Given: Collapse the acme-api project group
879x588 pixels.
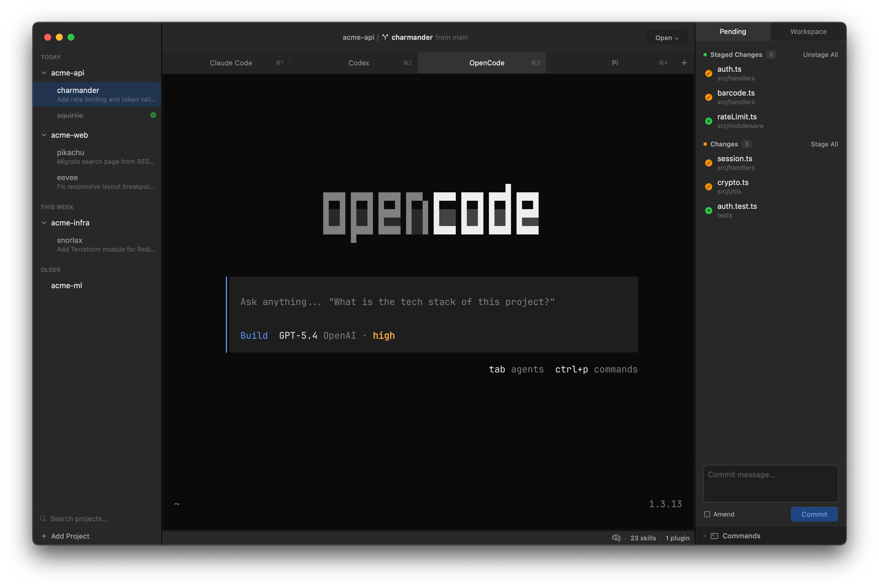Looking at the screenshot, I should pos(44,73).
